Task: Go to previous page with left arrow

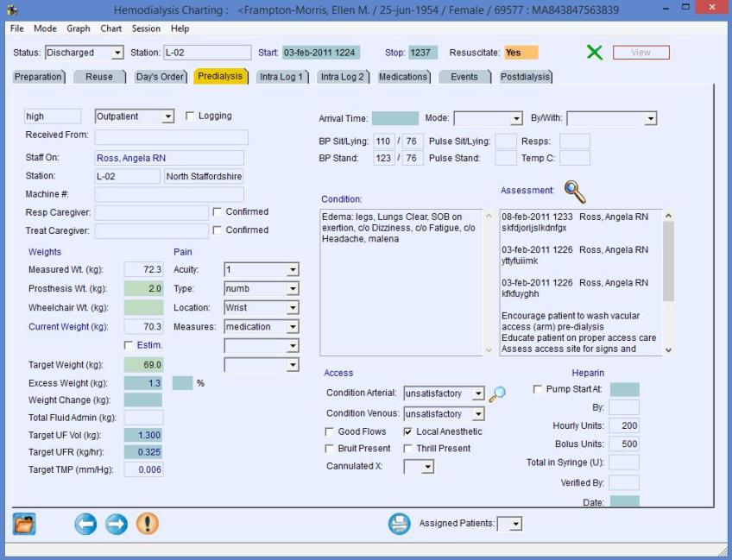Action: 85,524
